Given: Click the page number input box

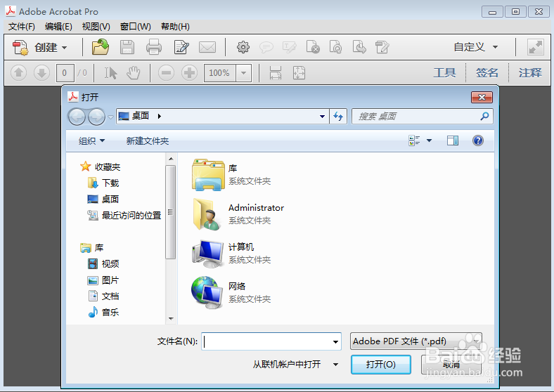Looking at the screenshot, I should 65,73.
